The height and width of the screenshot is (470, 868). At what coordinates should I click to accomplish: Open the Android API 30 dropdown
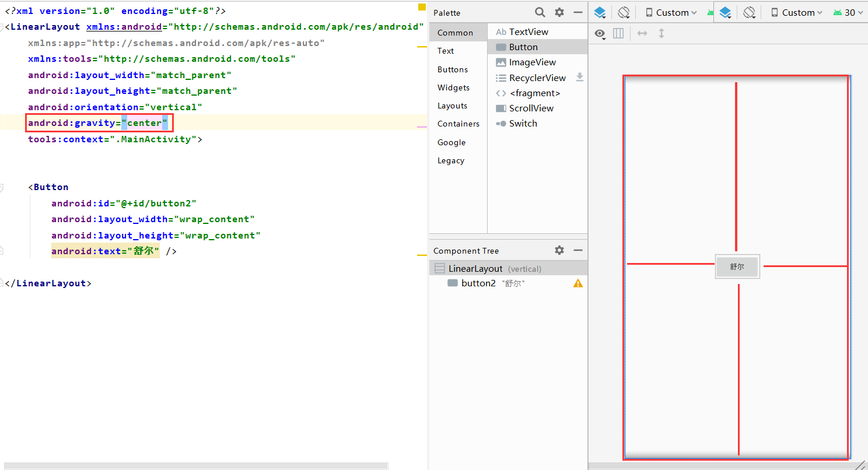848,12
